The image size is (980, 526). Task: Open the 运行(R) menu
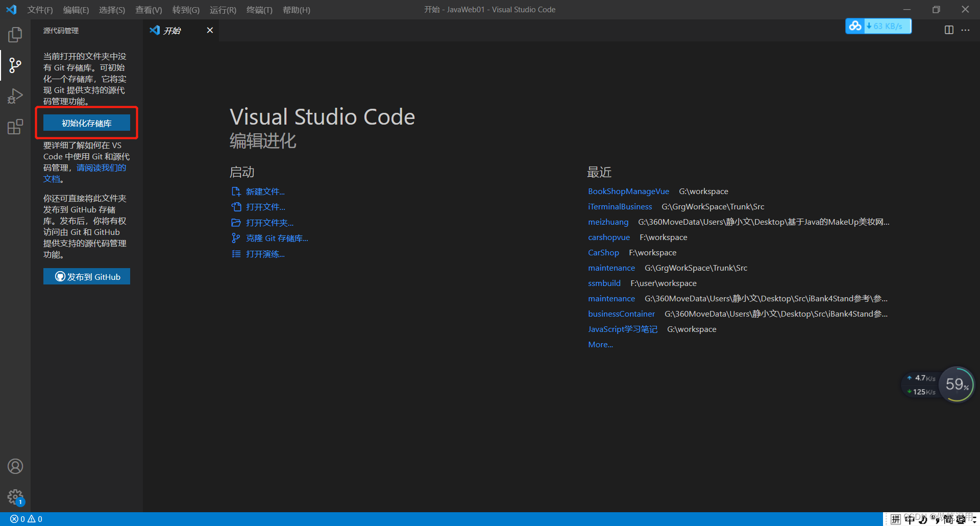223,10
